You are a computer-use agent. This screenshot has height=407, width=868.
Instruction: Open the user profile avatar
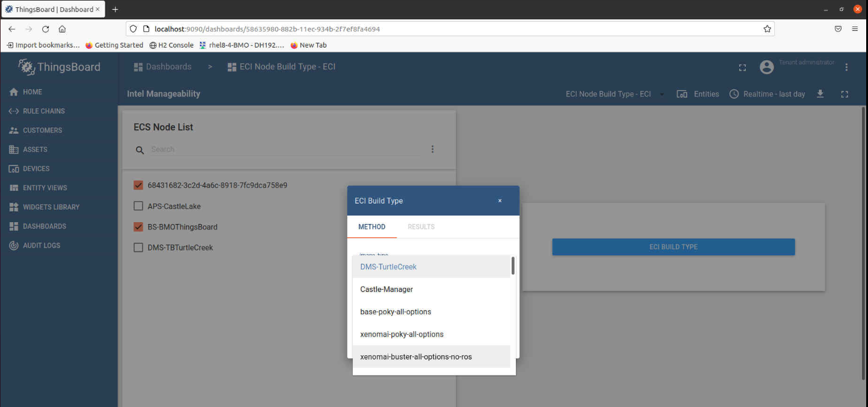[766, 67]
